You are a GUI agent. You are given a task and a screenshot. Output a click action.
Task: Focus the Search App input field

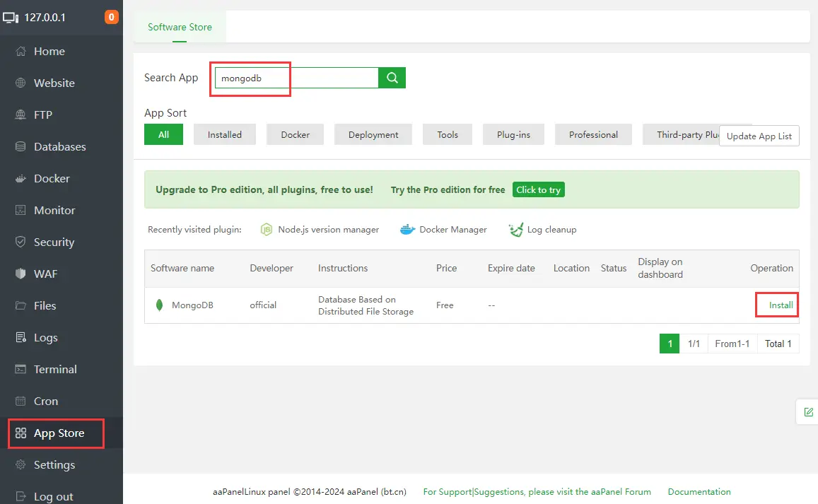297,78
